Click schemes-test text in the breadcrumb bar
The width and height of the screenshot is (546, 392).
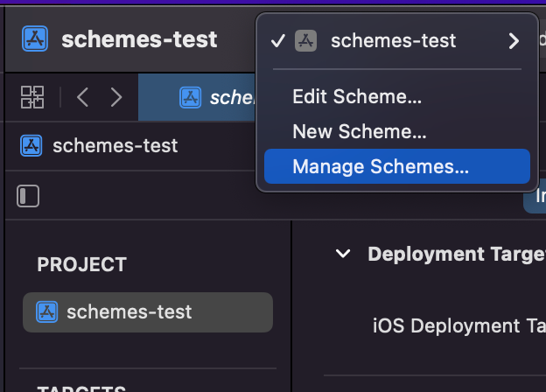[115, 145]
